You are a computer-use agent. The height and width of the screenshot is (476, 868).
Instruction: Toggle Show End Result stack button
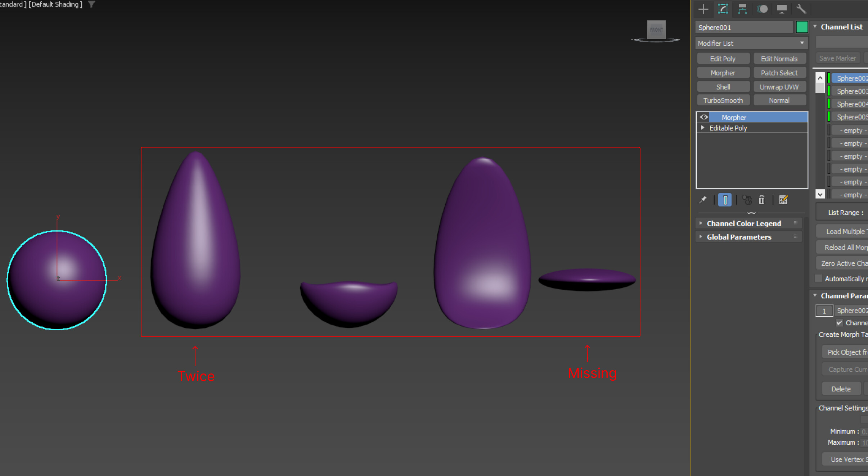coord(725,200)
